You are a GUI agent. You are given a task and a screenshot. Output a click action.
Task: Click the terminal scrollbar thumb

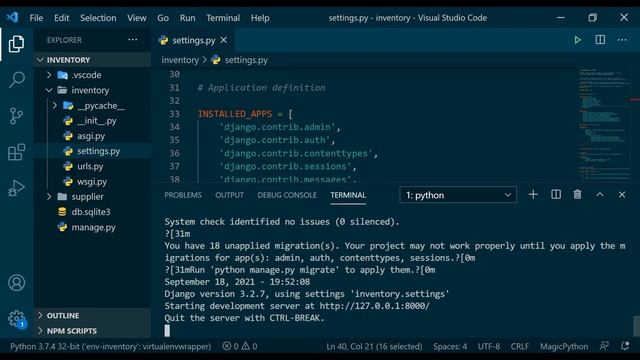point(636,326)
